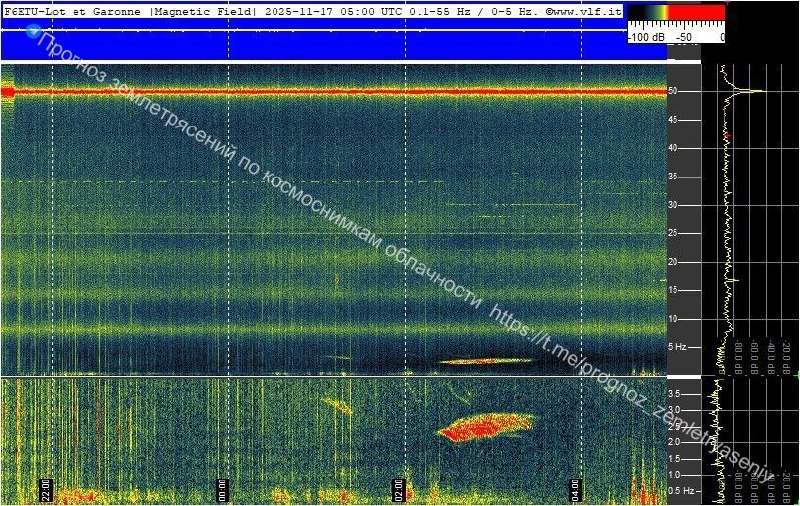The width and height of the screenshot is (800, 506).
Task: Click the 1.0 Hz lower axis label
Action: [x=674, y=474]
